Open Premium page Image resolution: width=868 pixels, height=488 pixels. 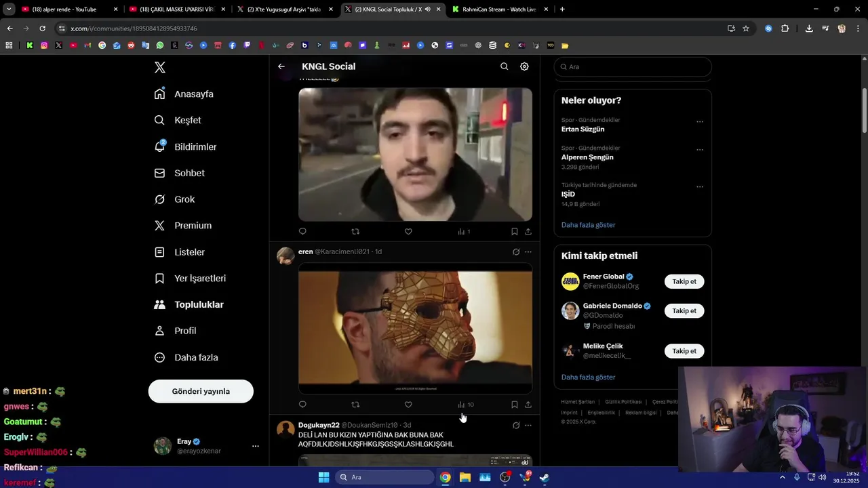[x=183, y=226]
